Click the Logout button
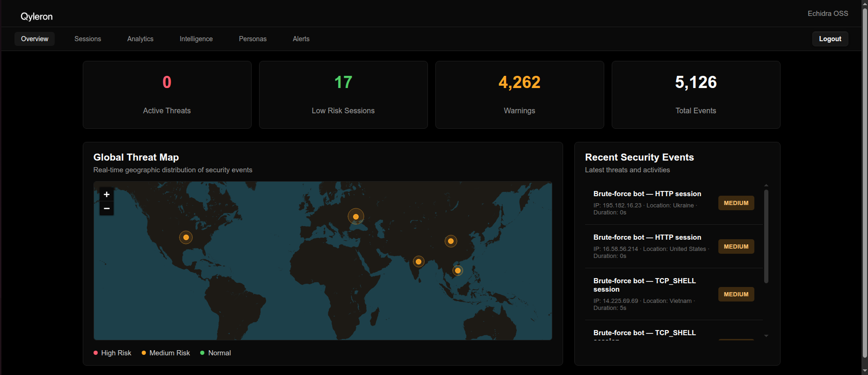868x375 pixels. (x=830, y=39)
